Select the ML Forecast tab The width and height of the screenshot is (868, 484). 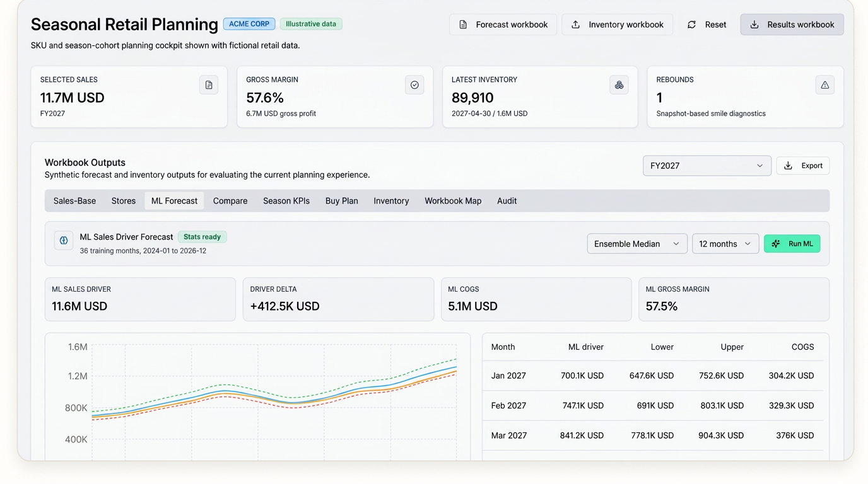(174, 201)
